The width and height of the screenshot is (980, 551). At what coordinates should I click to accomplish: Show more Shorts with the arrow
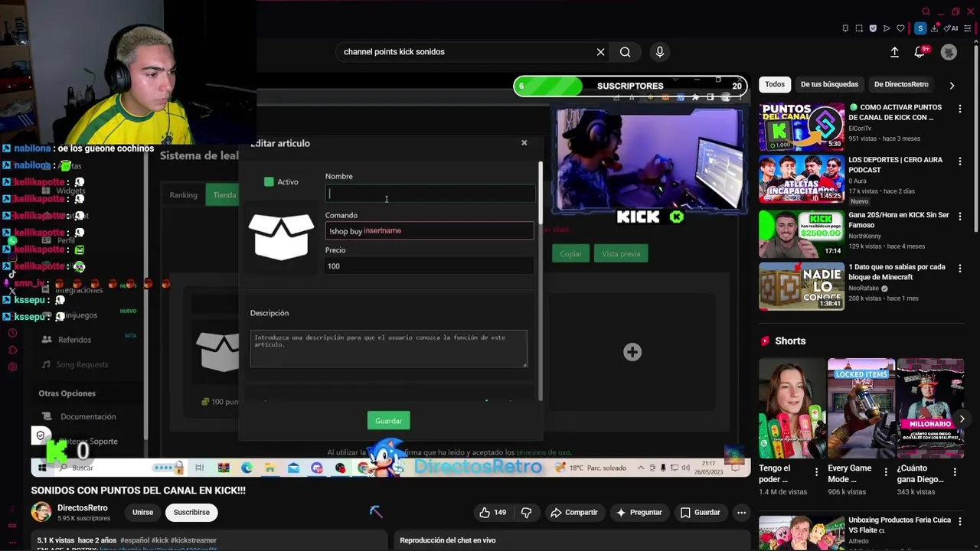click(x=962, y=419)
